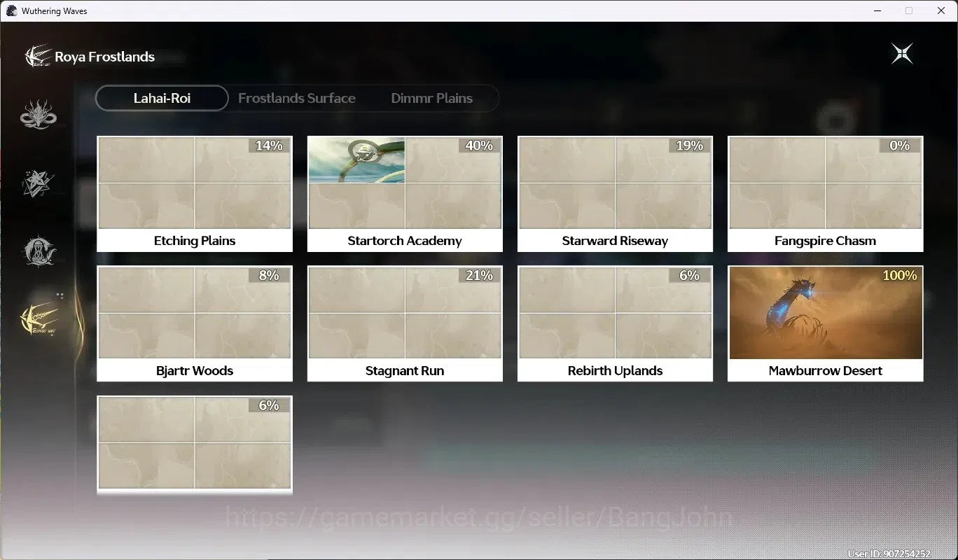Image resolution: width=958 pixels, height=560 pixels.
Task: Open the completed Mawburrow Desert card
Action: click(826, 323)
